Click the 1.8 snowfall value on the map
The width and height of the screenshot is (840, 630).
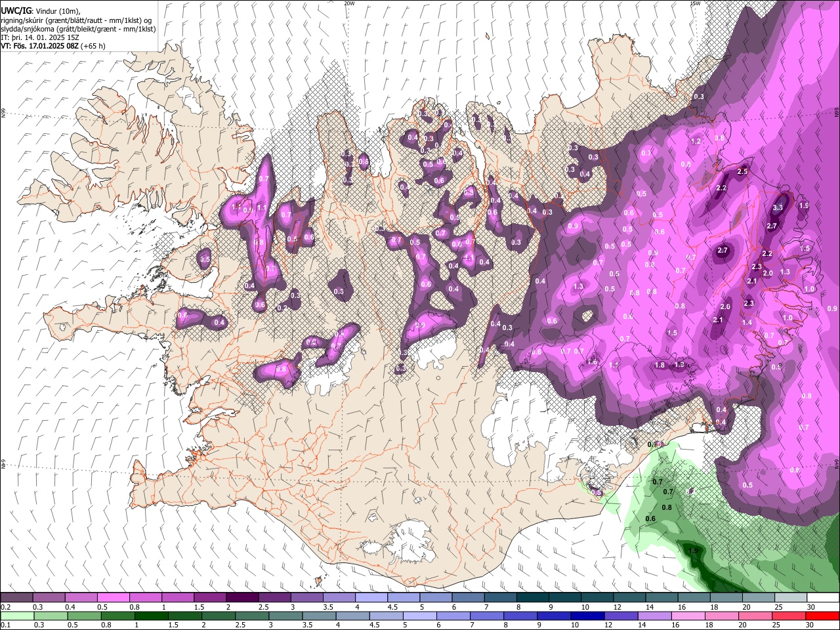pyautogui.click(x=660, y=365)
